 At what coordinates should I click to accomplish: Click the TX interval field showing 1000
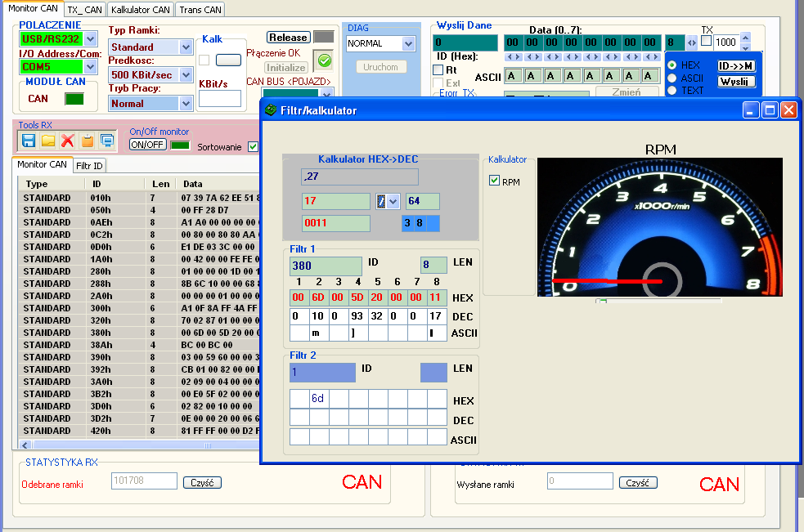point(726,42)
